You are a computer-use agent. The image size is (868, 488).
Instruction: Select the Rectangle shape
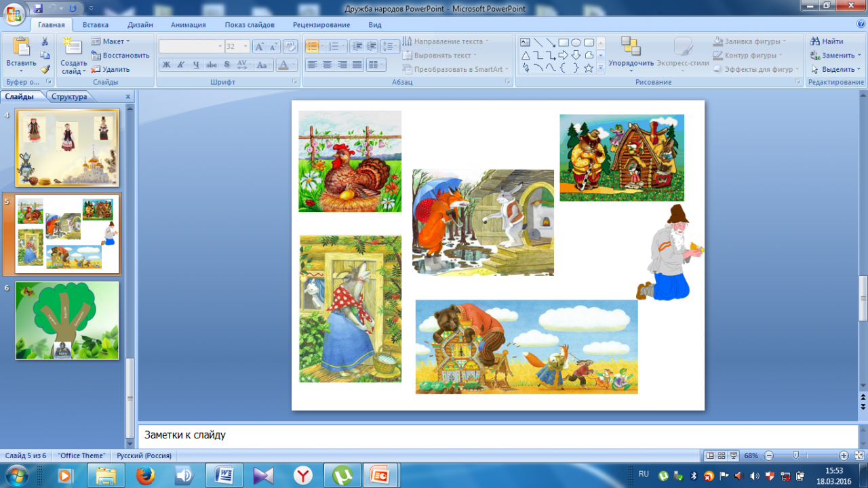tap(564, 42)
